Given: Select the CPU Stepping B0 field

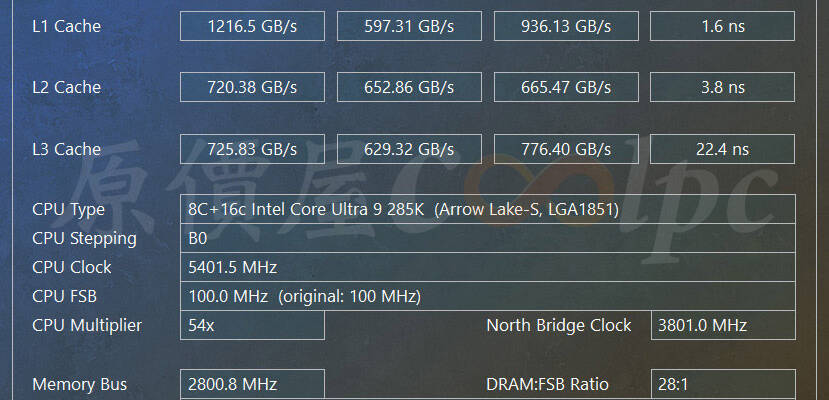Looking at the screenshot, I should pyautogui.click(x=487, y=238).
